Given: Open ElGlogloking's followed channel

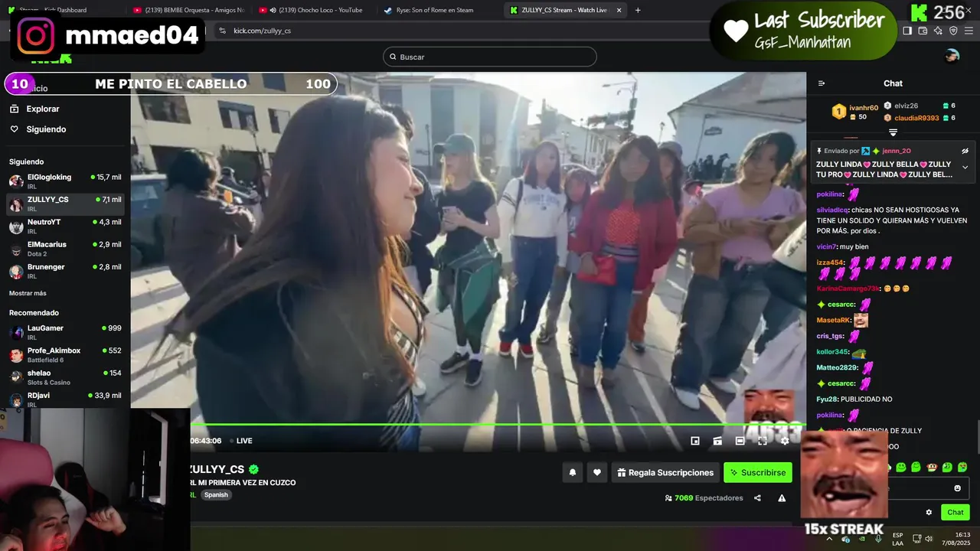Looking at the screenshot, I should tap(65, 181).
